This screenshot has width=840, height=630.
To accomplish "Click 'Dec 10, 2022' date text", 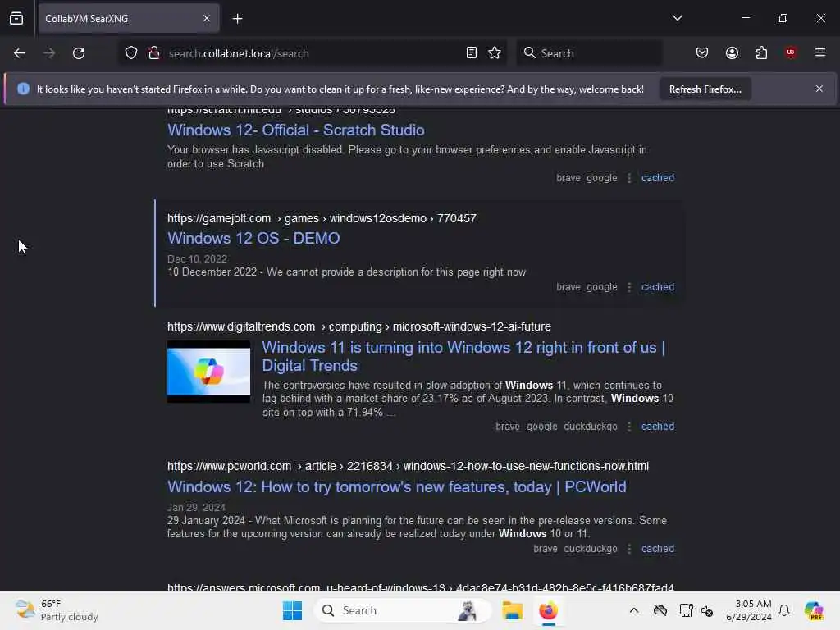I will click(x=197, y=258).
